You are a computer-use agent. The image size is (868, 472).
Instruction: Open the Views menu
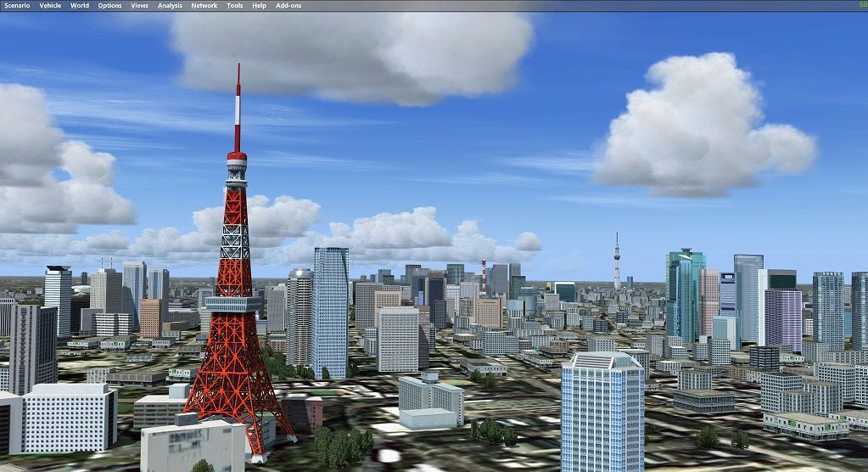pyautogui.click(x=139, y=6)
